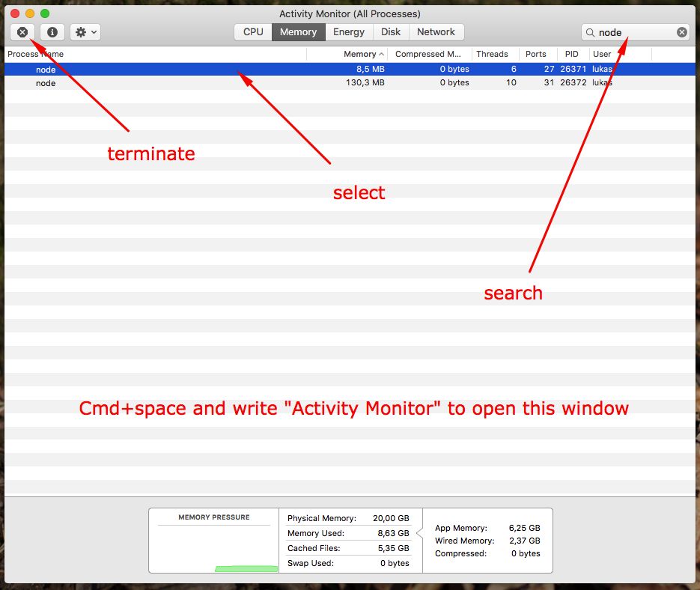This screenshot has height=590, width=700.
Task: Click inside the search field containing node
Action: click(636, 33)
